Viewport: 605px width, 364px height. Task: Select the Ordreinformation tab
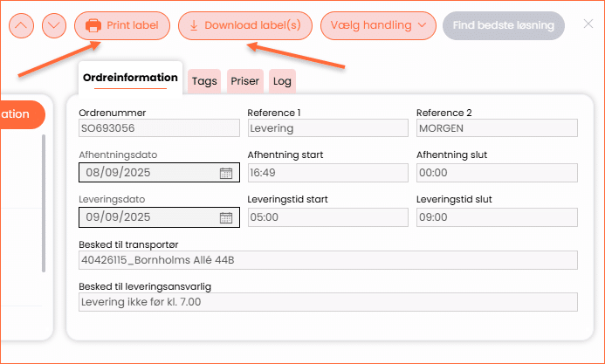point(130,78)
